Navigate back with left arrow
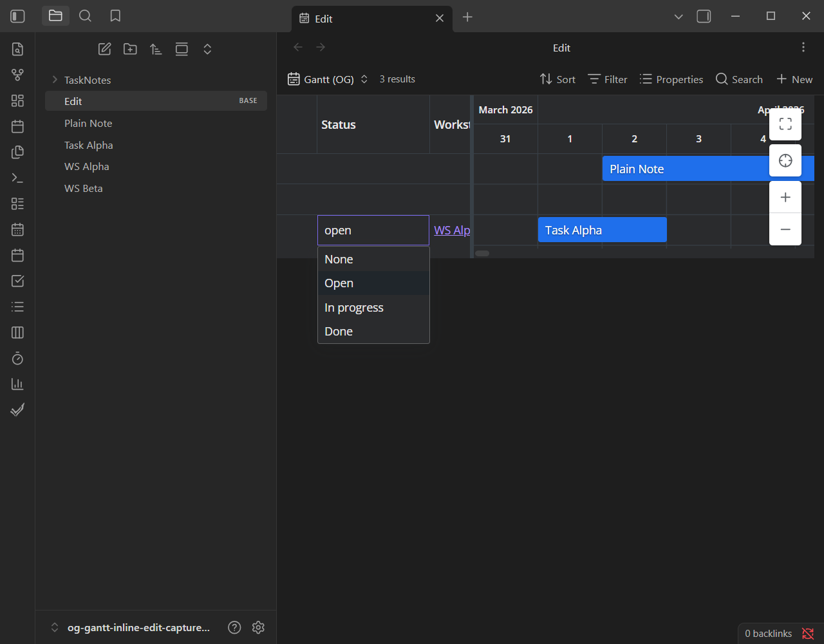 coord(298,47)
